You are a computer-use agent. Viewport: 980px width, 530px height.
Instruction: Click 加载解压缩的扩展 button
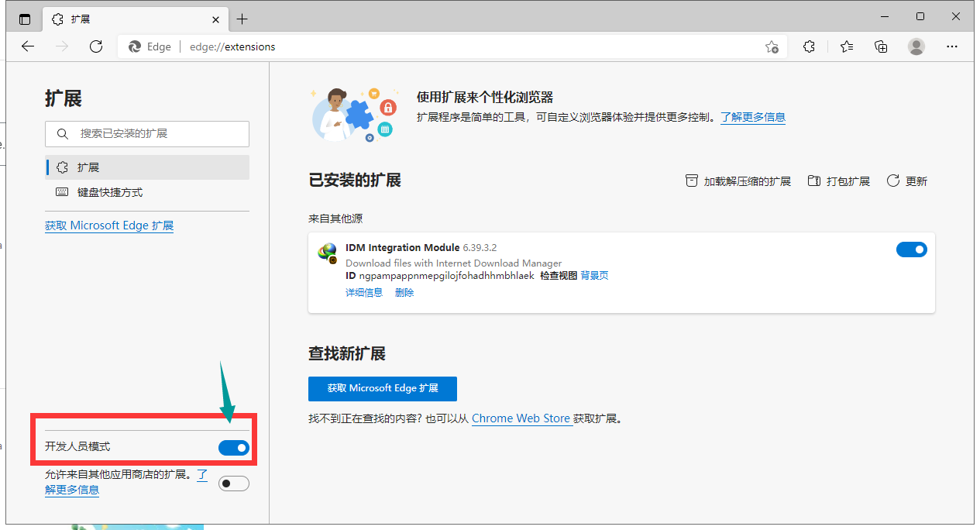click(738, 181)
